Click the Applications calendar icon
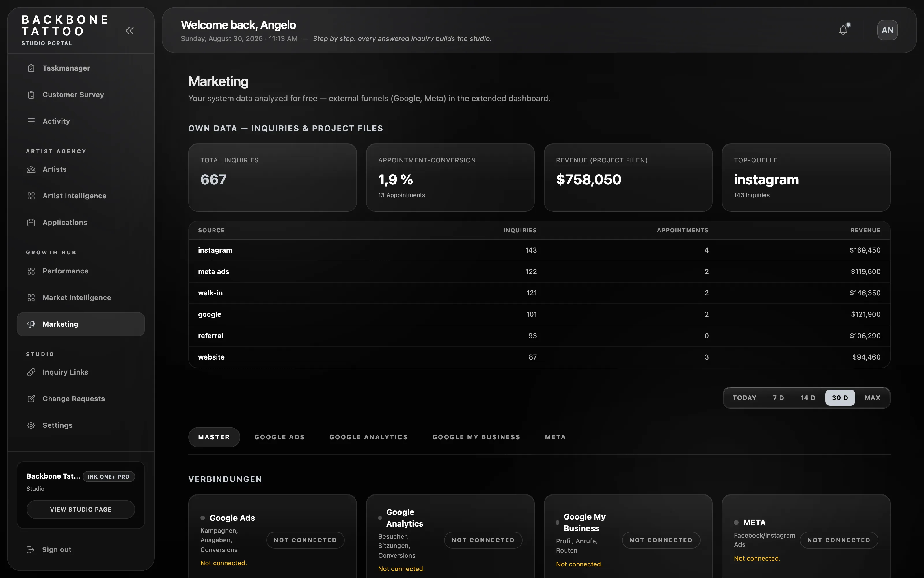Screen dimensions: 924x578 [31, 223]
